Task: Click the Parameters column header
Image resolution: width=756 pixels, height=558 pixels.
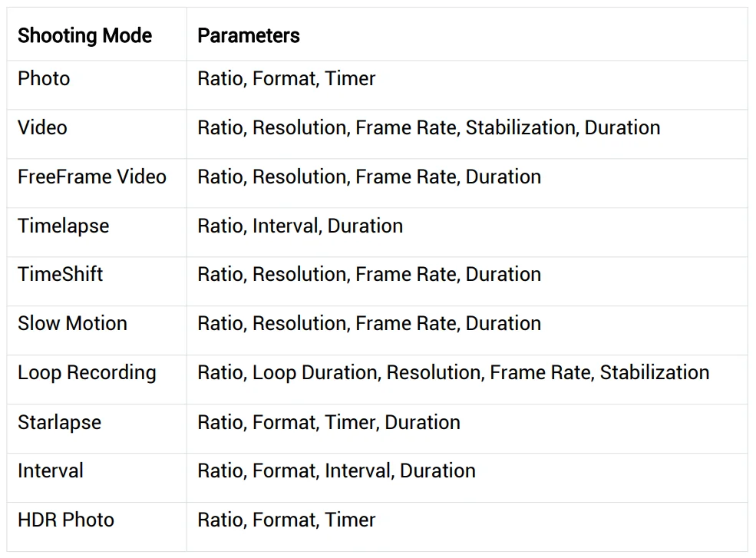Action: 249,36
